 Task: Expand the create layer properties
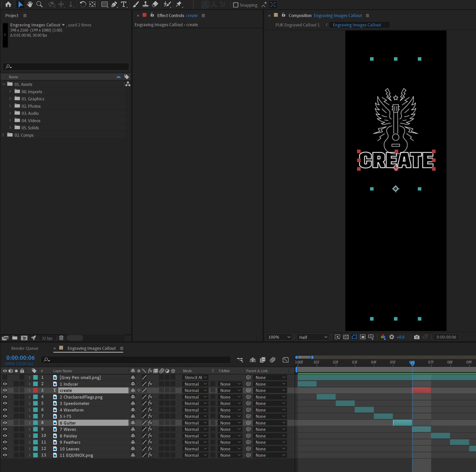(x=29, y=390)
